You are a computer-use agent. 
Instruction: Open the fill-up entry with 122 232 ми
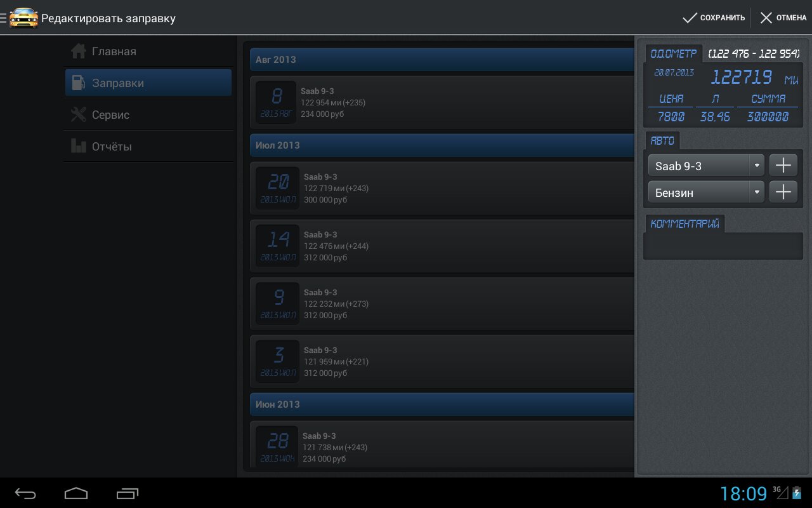(x=442, y=304)
